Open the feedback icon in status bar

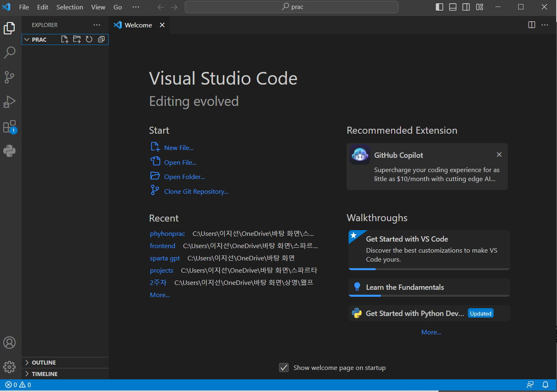(x=530, y=385)
